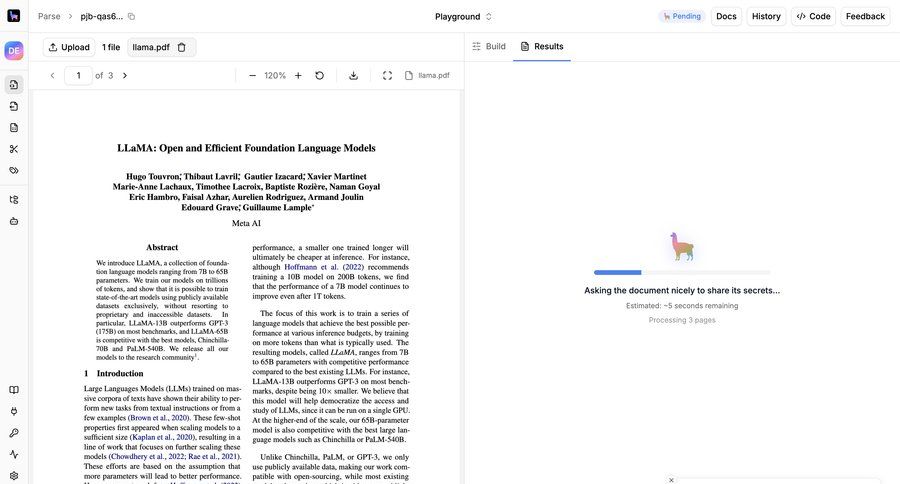Download the document using the download icon
Viewport: 900px width, 484px height.
(x=353, y=76)
